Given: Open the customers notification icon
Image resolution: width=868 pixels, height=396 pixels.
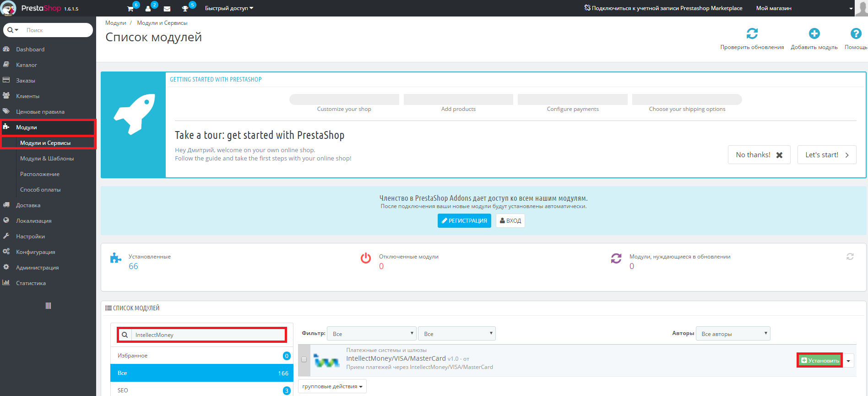Looking at the screenshot, I should coord(148,9).
